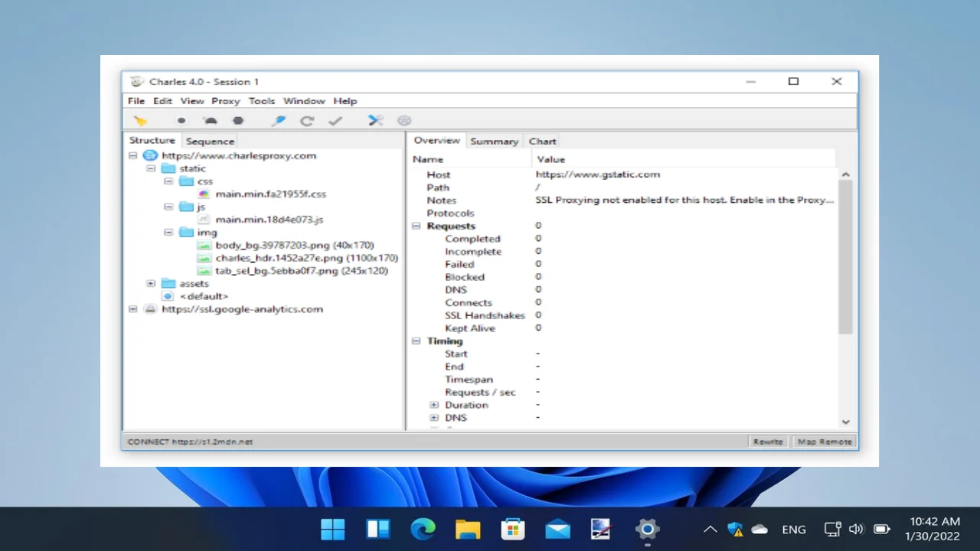Select the Structure tab

point(152,141)
